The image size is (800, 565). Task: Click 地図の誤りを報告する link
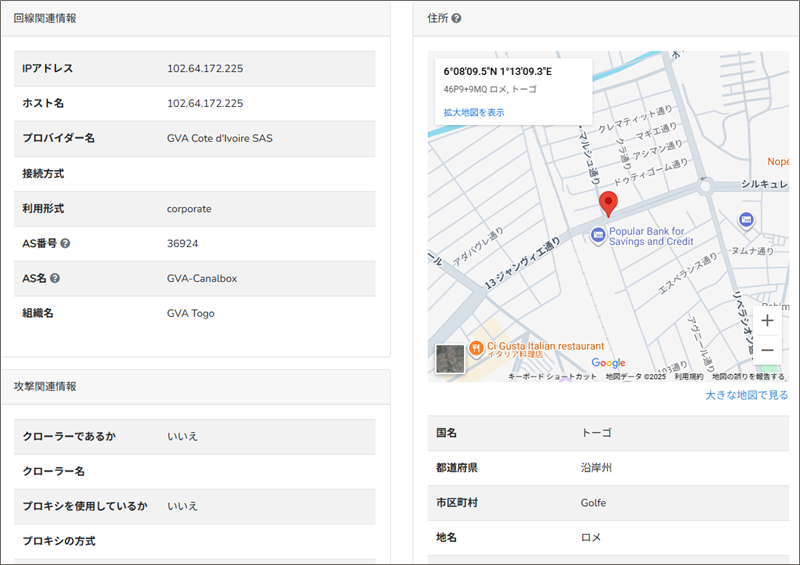tap(748, 377)
